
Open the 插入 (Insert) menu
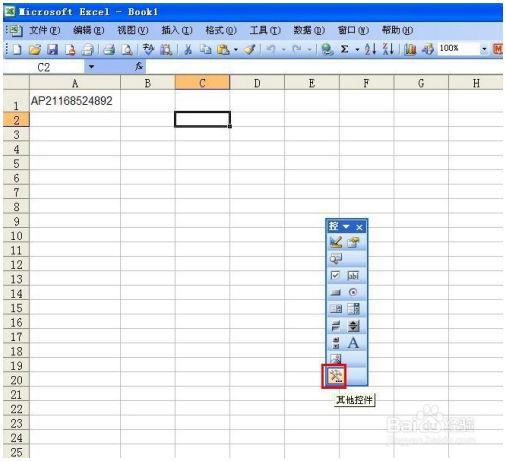[x=177, y=31]
